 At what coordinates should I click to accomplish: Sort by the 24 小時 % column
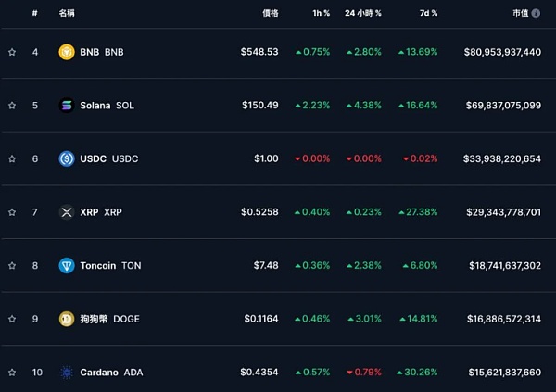tap(362, 14)
